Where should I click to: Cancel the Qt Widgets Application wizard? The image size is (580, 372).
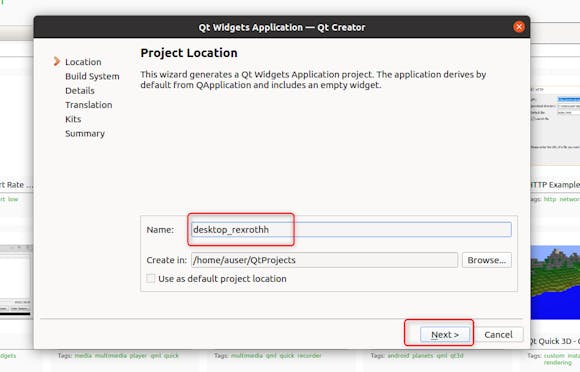coord(498,334)
